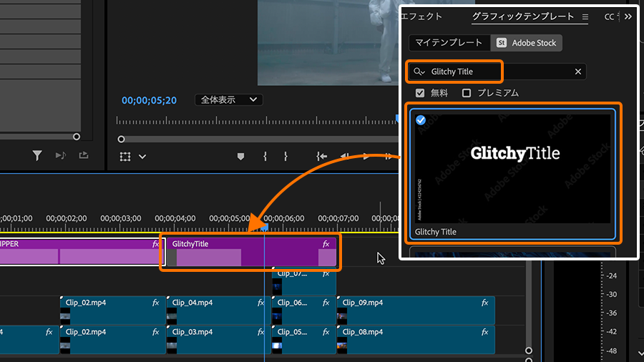Select the Clip_08.mp4 clip

[x=416, y=339]
